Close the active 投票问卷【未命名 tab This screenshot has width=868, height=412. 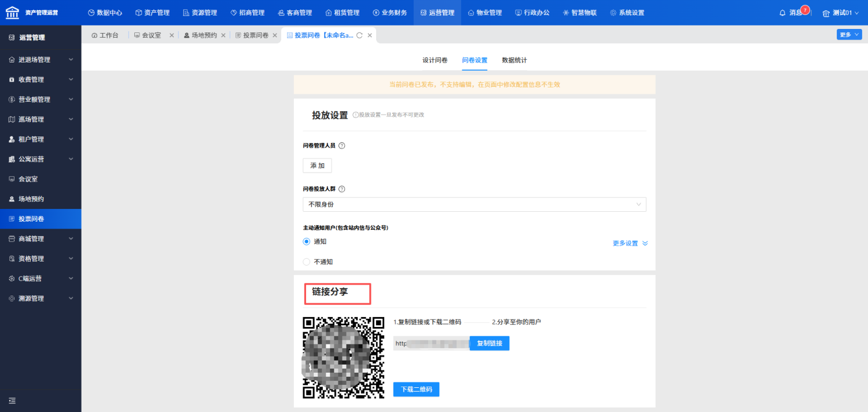[x=370, y=35]
